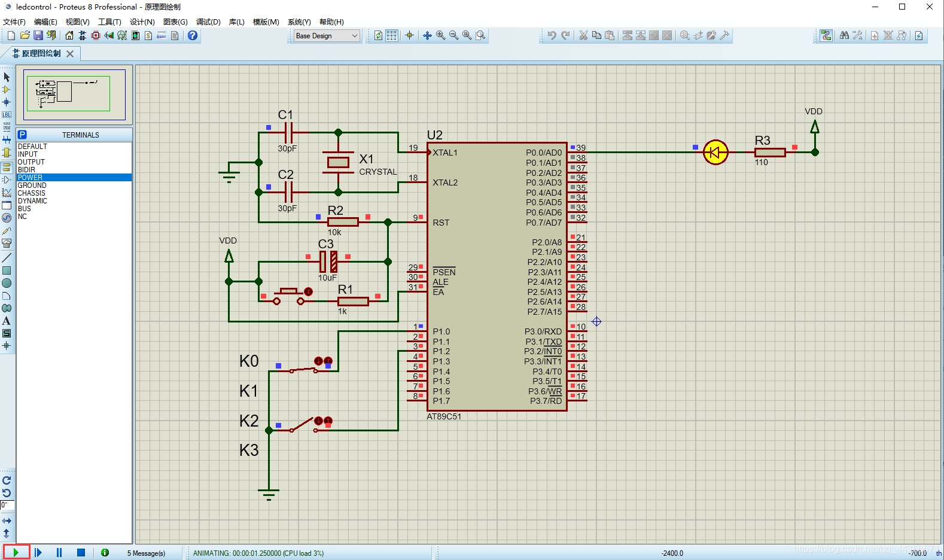The height and width of the screenshot is (560, 944).
Task: Zoom in on the schematic
Action: coord(441,36)
